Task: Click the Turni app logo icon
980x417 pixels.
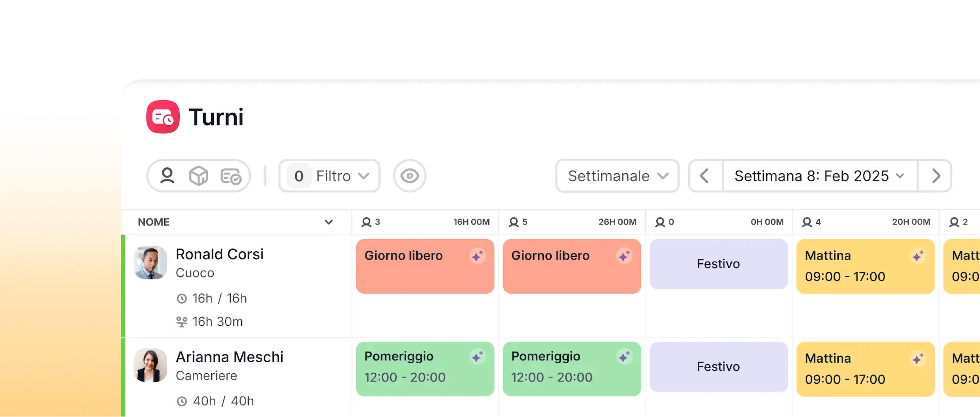Action: coord(163,117)
